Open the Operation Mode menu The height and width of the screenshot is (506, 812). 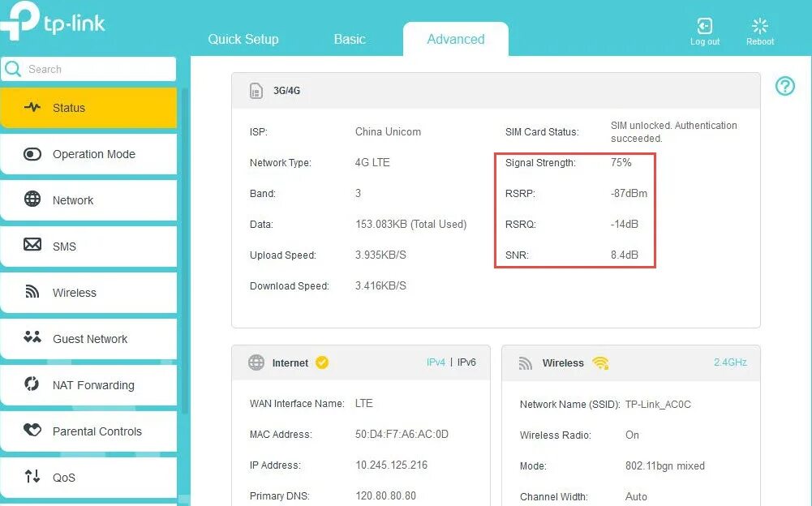[x=88, y=154]
